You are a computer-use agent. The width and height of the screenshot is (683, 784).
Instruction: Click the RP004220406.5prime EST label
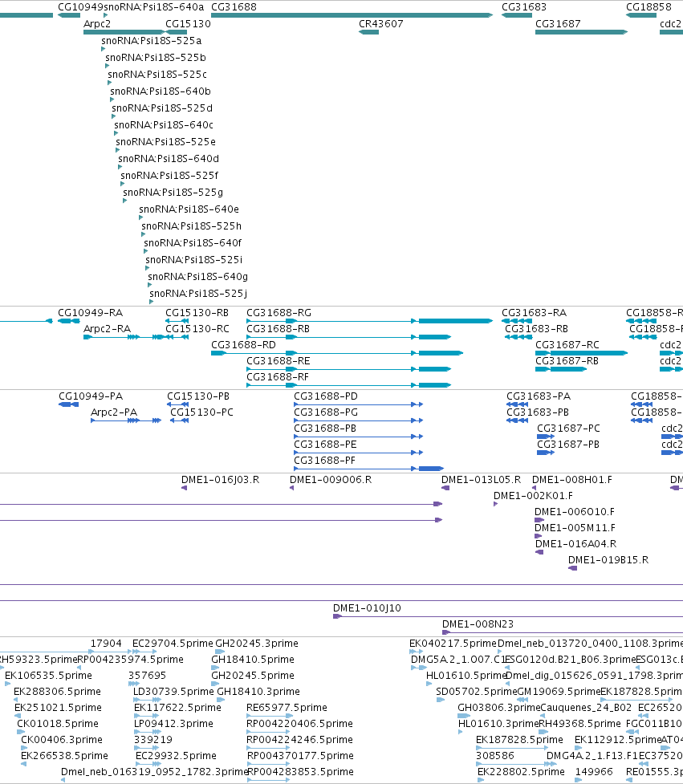click(299, 724)
